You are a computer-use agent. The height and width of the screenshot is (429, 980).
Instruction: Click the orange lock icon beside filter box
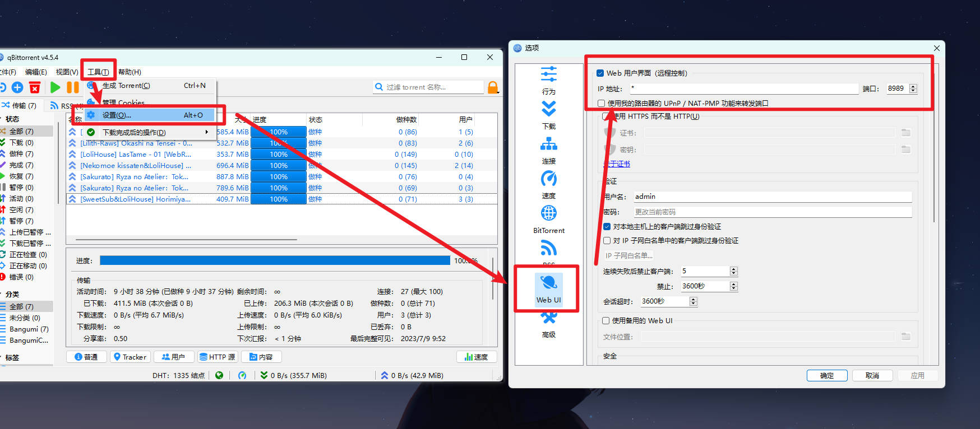[493, 87]
